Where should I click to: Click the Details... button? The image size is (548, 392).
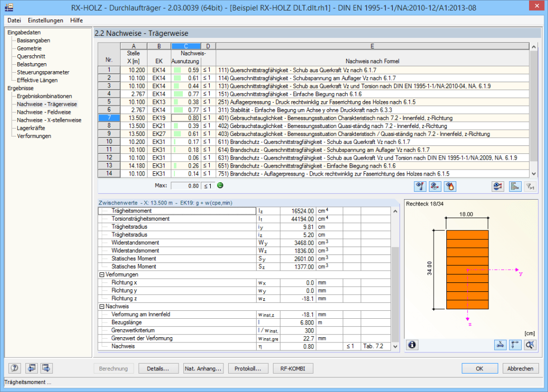158,369
